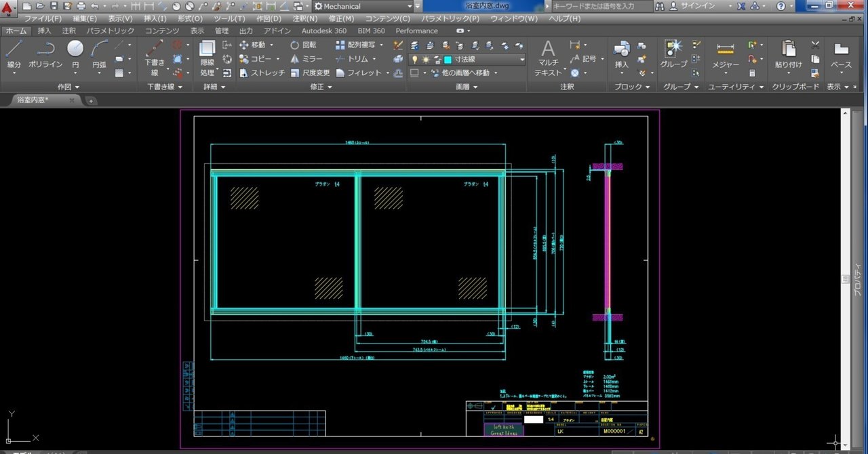The height and width of the screenshot is (454, 868).
Task: Open the ファイル(F) menu
Action: click(x=43, y=18)
